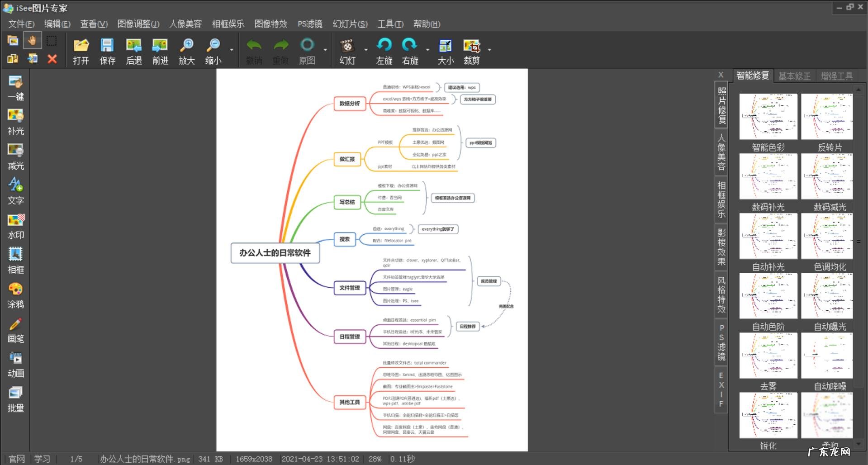Select the Doodle (涂鸦) palette tool
This screenshot has height=465, width=868.
(16, 289)
